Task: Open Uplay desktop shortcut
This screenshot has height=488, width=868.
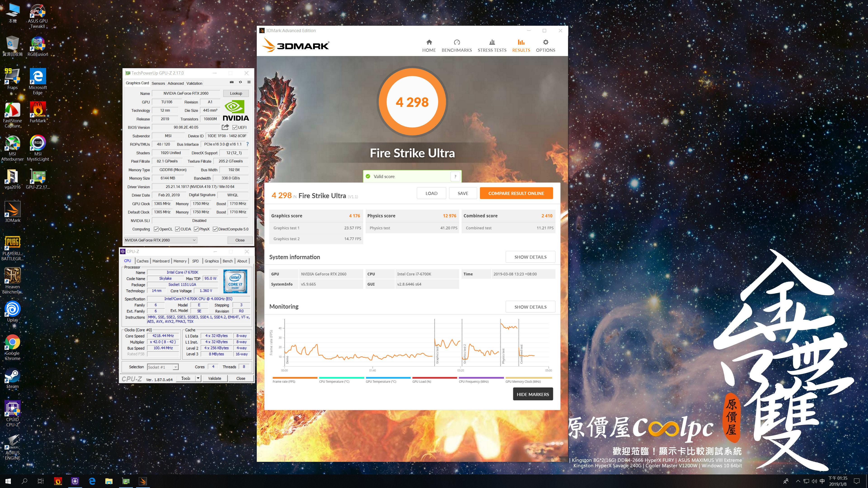Action: [12, 312]
